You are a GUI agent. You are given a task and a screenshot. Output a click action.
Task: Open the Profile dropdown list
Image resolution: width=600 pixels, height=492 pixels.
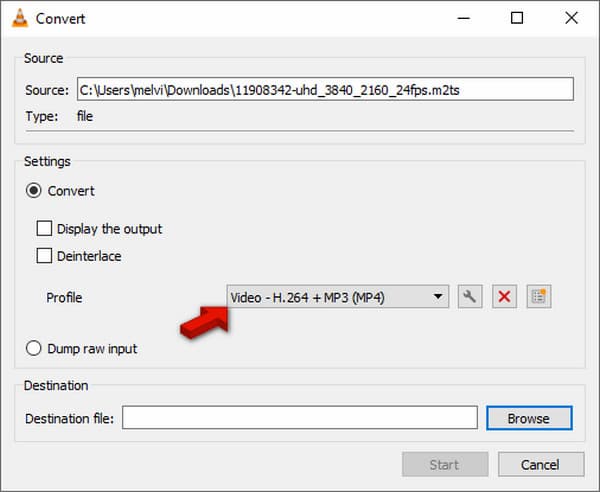pyautogui.click(x=338, y=297)
